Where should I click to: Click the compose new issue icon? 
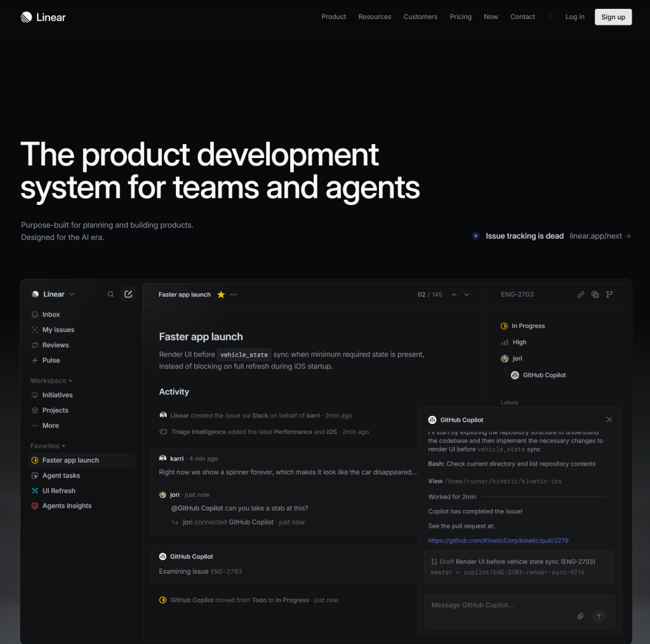128,294
